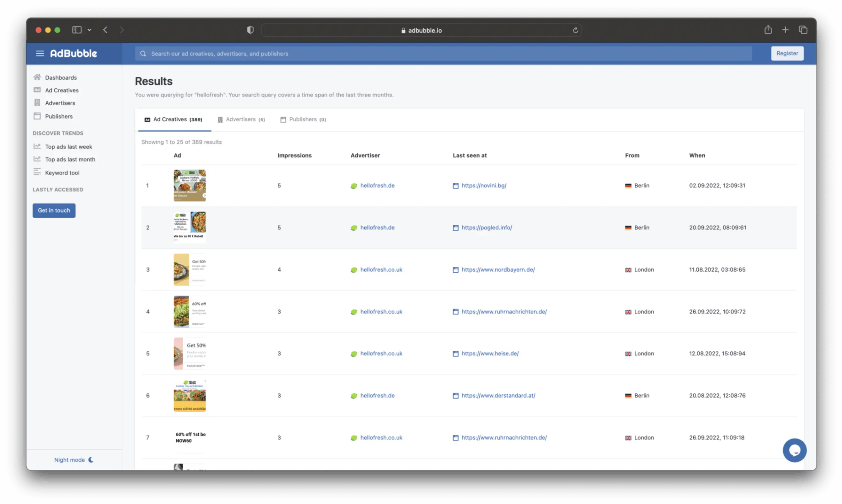Click the search magnifier icon

(143, 54)
